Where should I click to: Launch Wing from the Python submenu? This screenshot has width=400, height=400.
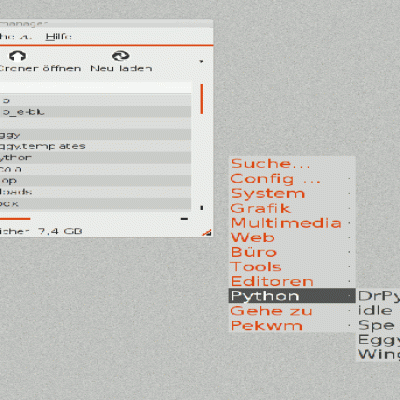[x=378, y=354]
